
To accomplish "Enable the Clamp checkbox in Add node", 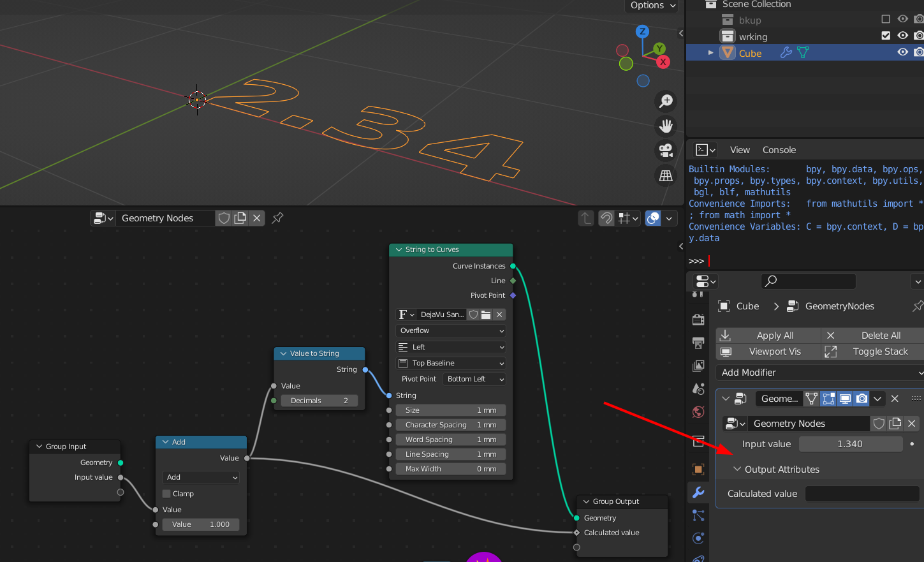I will 166,494.
